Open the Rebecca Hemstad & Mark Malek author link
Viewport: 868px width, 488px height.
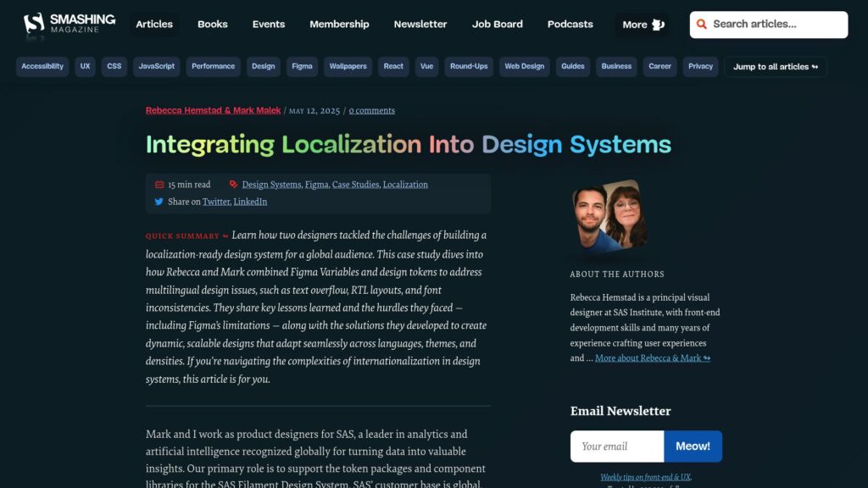click(213, 111)
